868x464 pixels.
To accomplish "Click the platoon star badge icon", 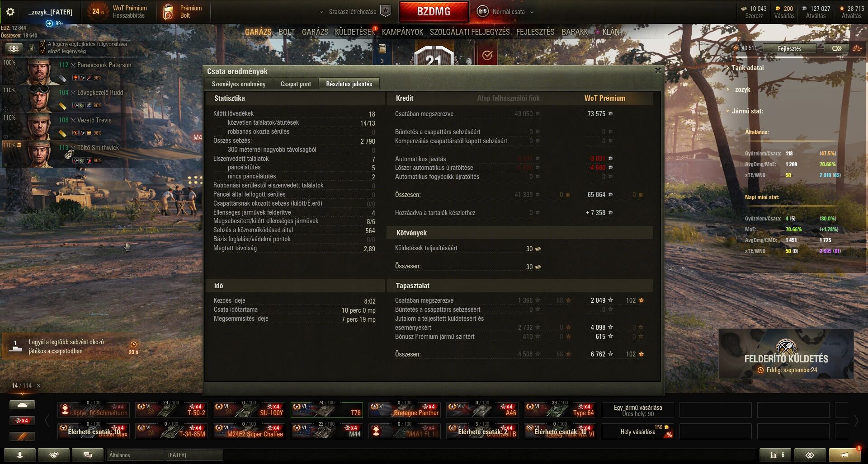I will 386,11.
